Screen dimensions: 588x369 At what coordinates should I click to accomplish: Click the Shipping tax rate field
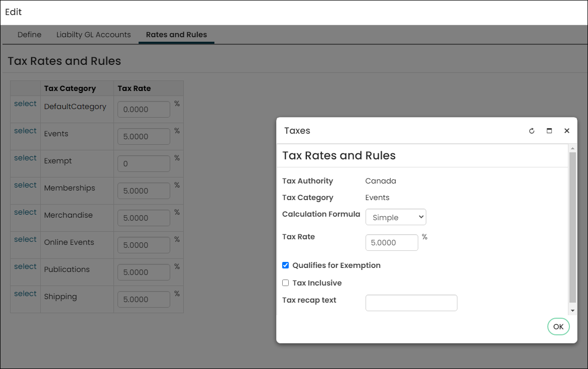coord(144,299)
